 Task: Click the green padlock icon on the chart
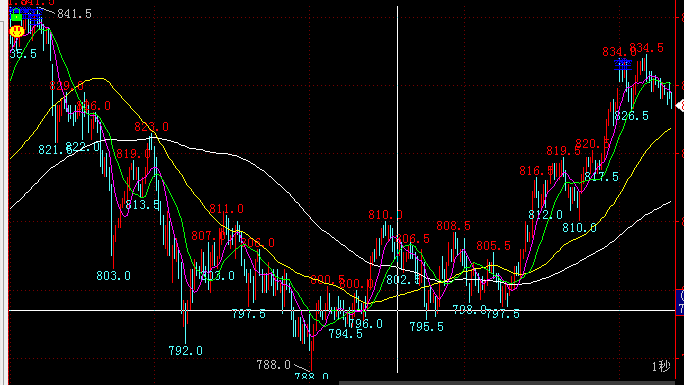(16, 15)
